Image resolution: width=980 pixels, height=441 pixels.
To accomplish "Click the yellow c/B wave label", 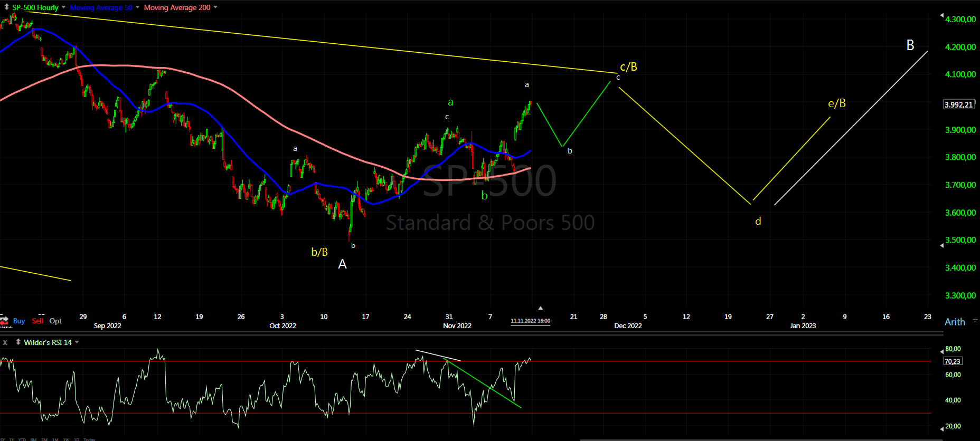I will click(628, 66).
